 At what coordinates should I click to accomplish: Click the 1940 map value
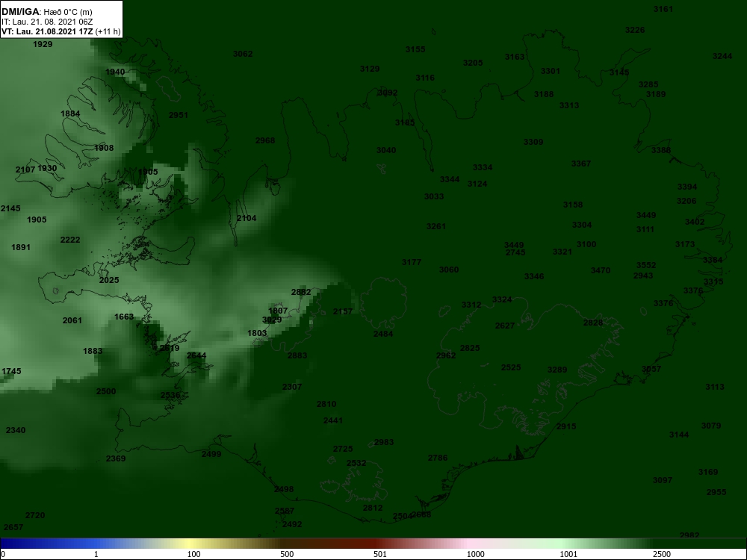tap(115, 72)
